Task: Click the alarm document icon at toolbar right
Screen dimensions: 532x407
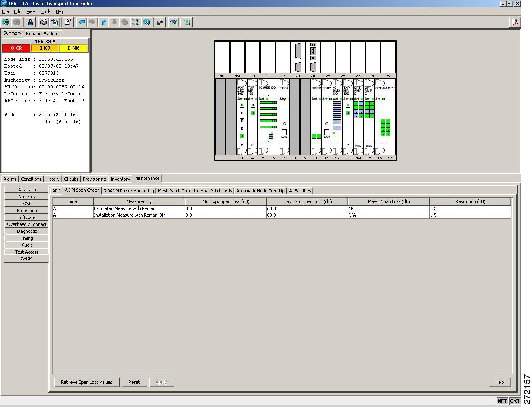Action: click(x=515, y=22)
